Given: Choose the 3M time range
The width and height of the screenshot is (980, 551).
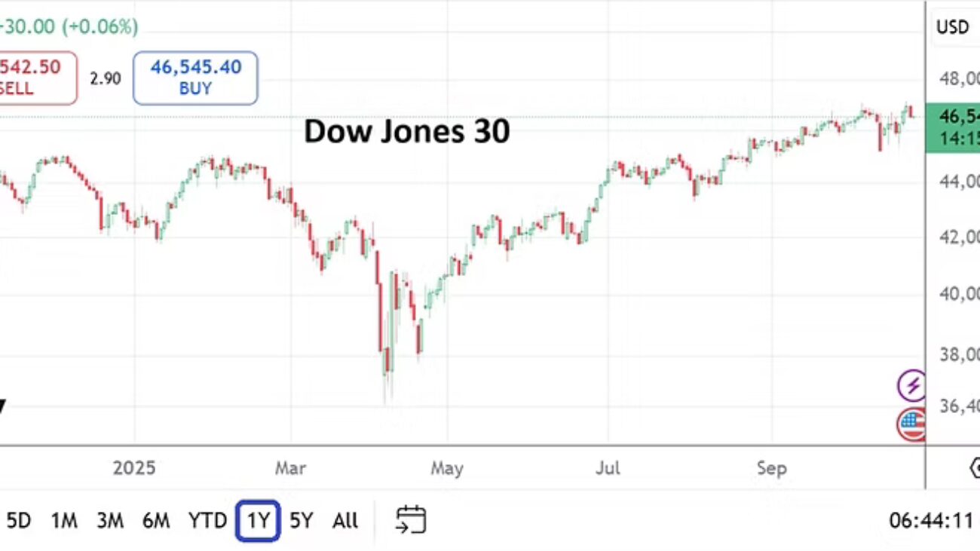Looking at the screenshot, I should coord(110,520).
